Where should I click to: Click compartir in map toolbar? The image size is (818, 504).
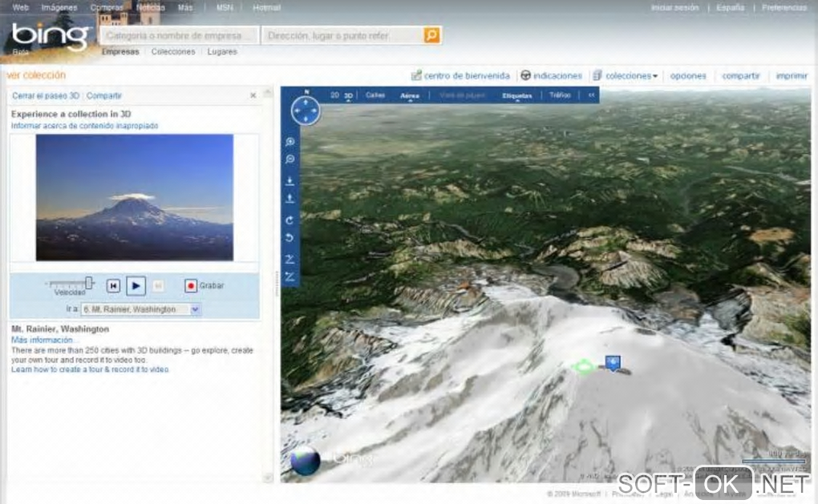(741, 75)
